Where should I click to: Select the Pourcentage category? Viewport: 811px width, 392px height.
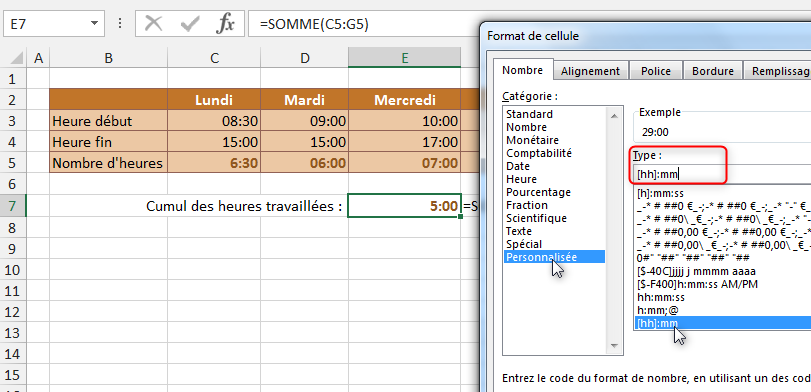(538, 192)
